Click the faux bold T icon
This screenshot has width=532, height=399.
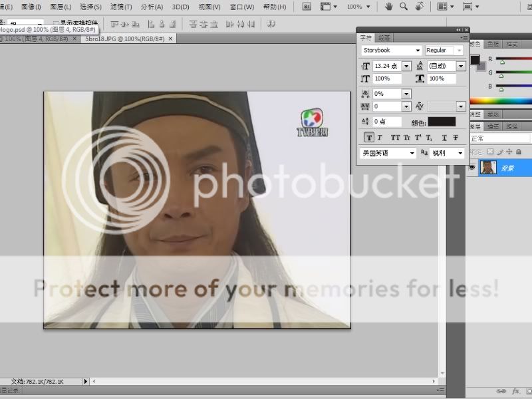[369, 138]
